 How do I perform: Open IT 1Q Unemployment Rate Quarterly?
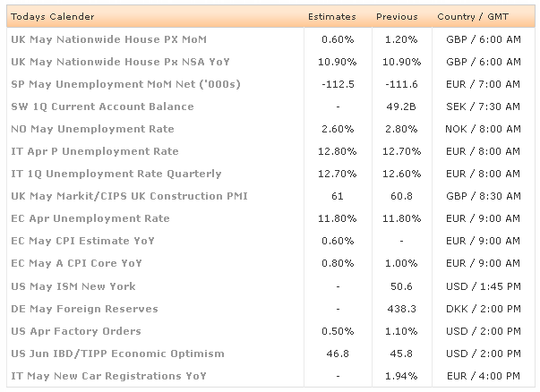point(116,174)
